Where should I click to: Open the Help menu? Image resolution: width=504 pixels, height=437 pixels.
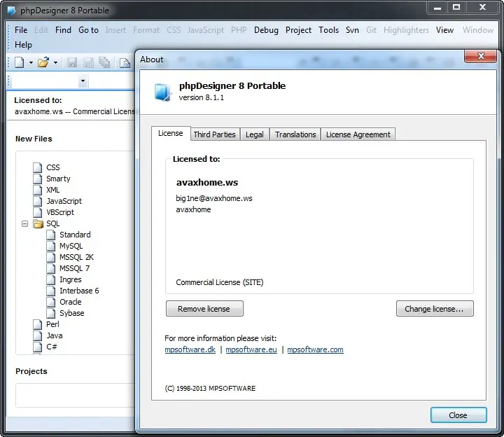pyautogui.click(x=24, y=45)
